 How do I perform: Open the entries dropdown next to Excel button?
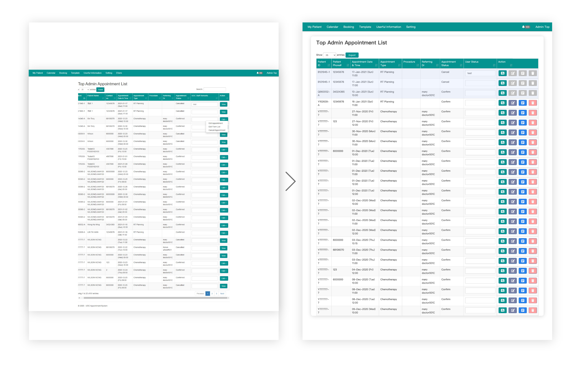(84, 89)
